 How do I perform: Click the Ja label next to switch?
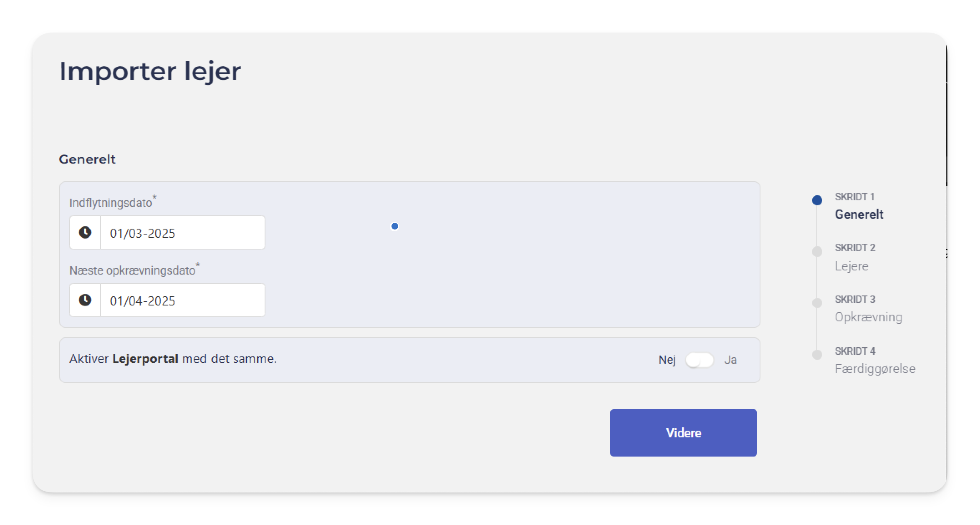tap(730, 360)
